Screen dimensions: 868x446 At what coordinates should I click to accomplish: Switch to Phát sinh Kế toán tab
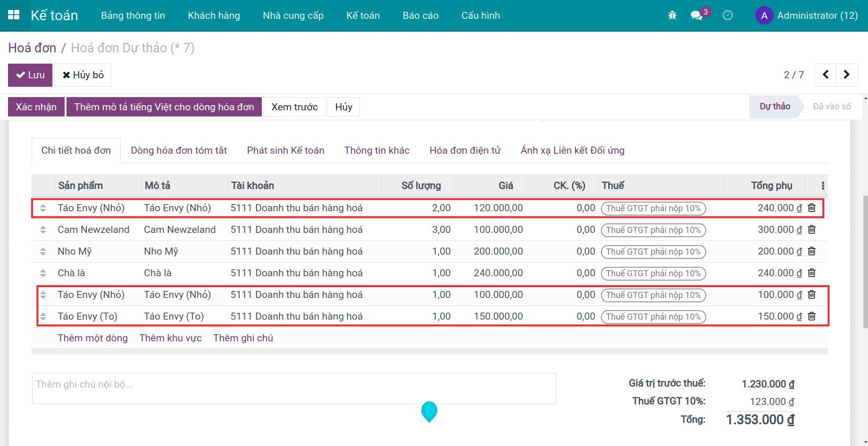coord(285,150)
